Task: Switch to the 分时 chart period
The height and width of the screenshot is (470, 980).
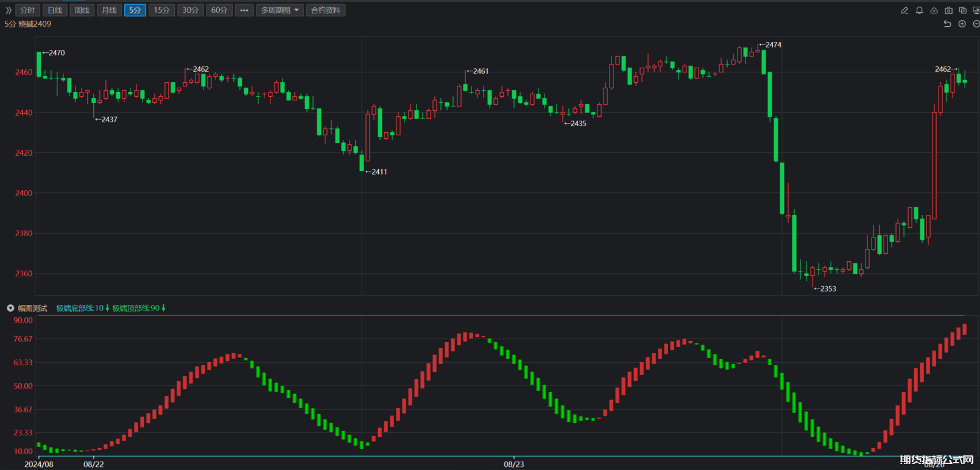Action: tap(27, 10)
